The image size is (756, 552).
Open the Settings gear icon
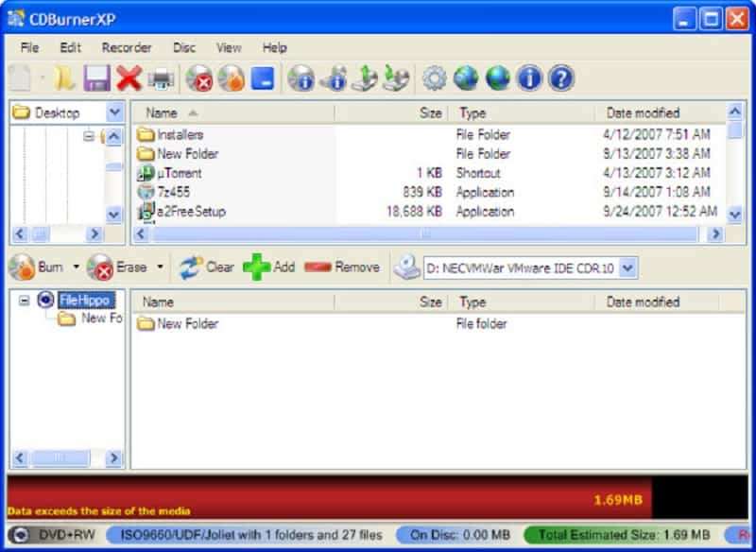click(434, 78)
